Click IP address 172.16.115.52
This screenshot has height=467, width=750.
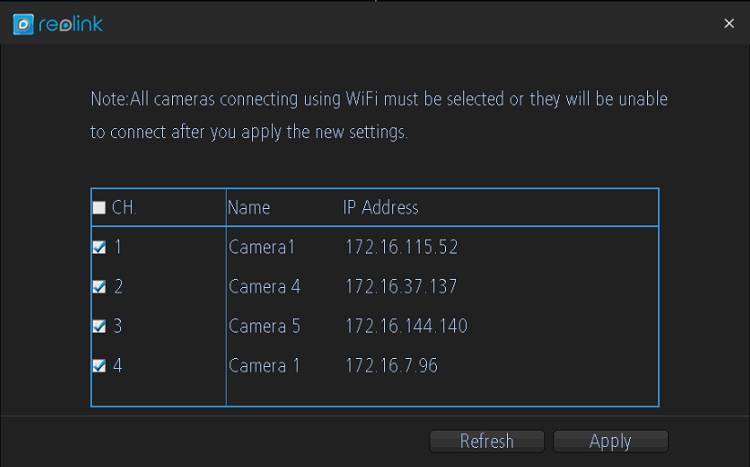[x=401, y=247]
